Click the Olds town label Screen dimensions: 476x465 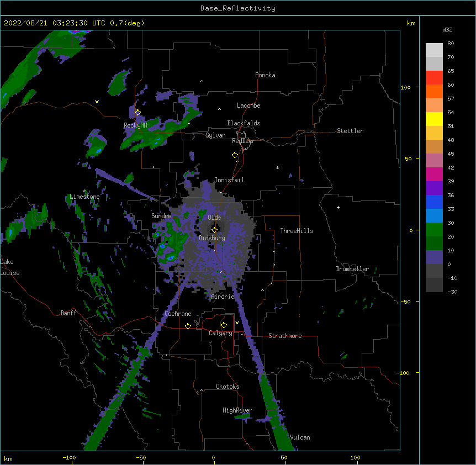tap(214, 218)
